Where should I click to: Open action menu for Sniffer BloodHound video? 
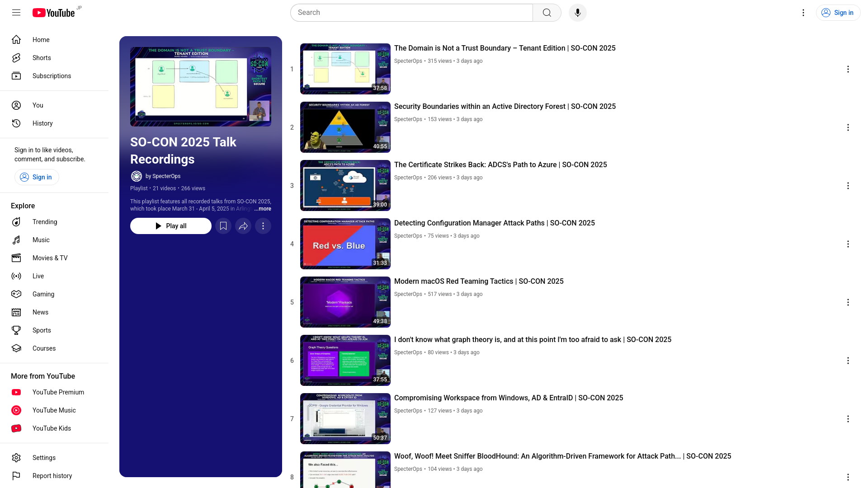pyautogui.click(x=848, y=477)
